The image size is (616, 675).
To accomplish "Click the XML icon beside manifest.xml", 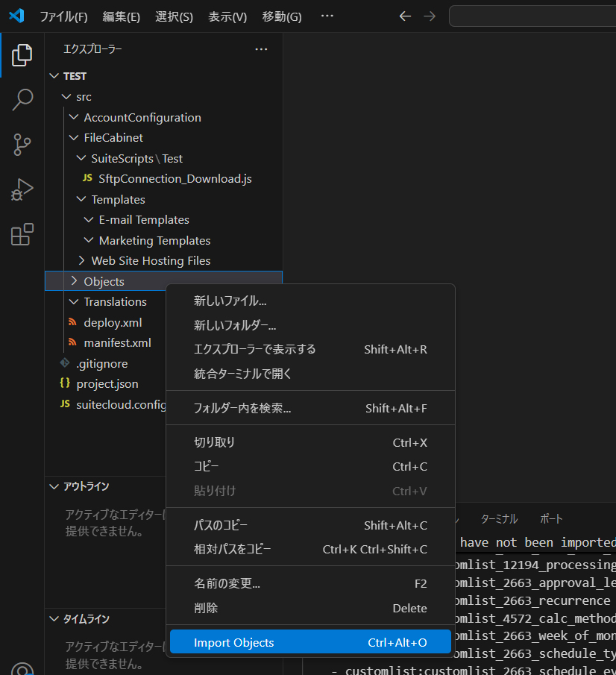I will click(72, 342).
